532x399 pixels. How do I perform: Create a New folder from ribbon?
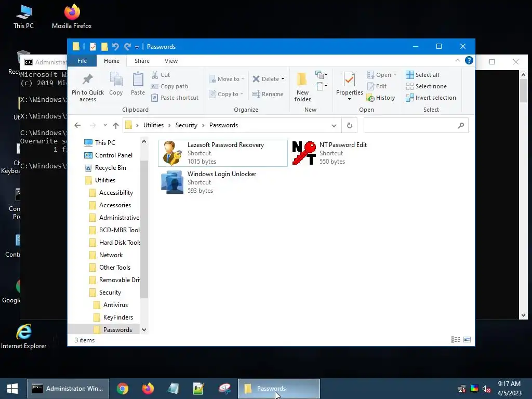pyautogui.click(x=302, y=87)
